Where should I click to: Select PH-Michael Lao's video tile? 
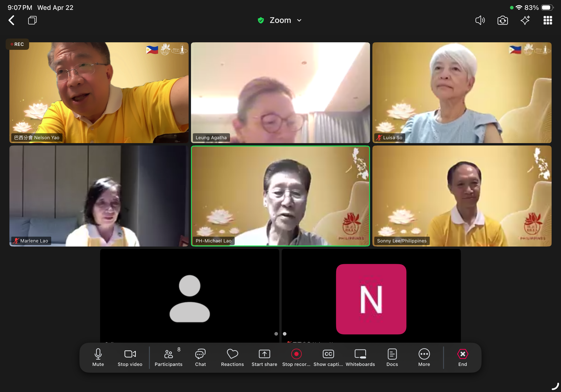280,196
